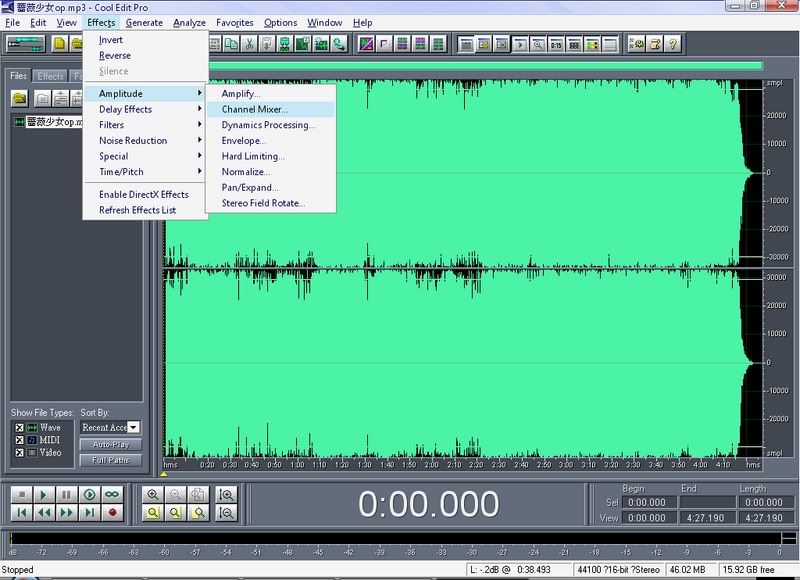Click the Play button in transport controls
800x580 pixels.
point(44,494)
